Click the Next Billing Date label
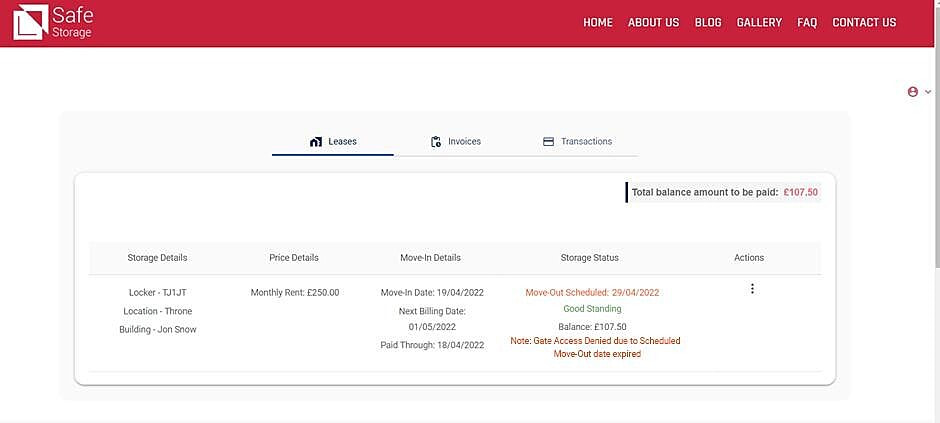 tap(432, 312)
